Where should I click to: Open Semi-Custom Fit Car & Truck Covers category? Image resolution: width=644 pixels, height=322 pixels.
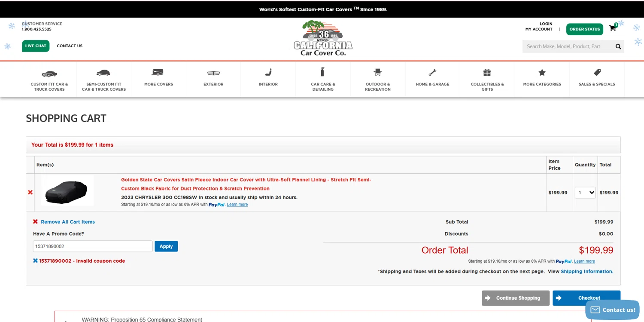[x=104, y=80]
